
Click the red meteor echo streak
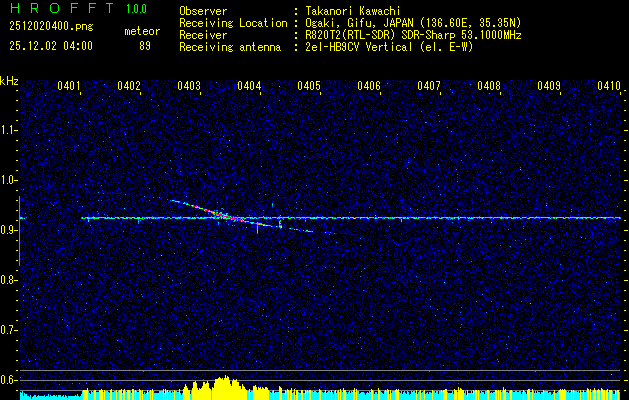[x=227, y=215]
